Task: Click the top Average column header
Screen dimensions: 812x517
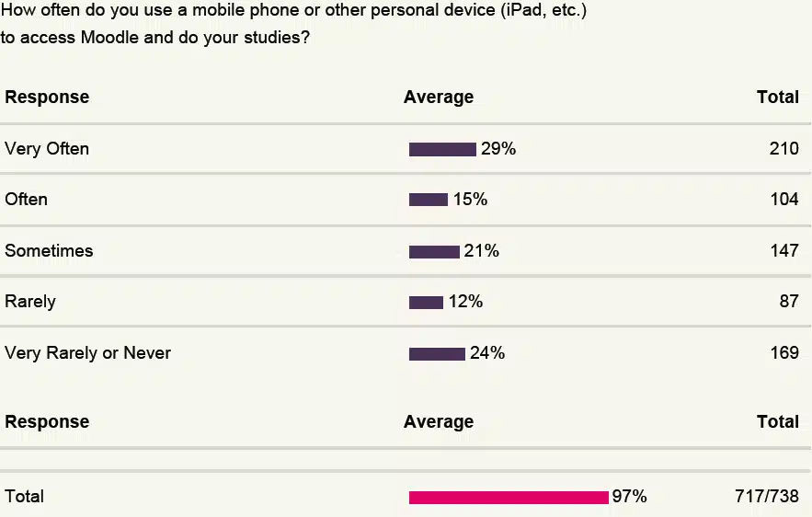Action: click(439, 97)
